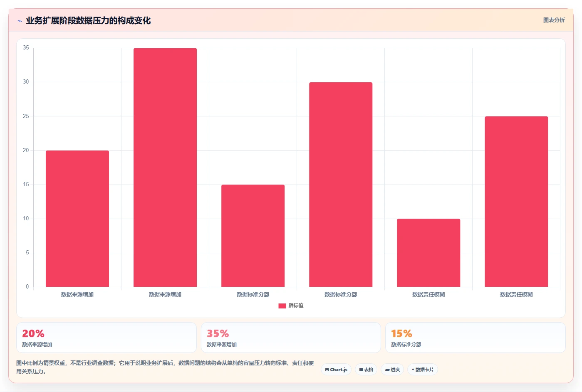This screenshot has height=392, width=582.
Task: Click the bar reaching value 30
Action: click(341, 185)
